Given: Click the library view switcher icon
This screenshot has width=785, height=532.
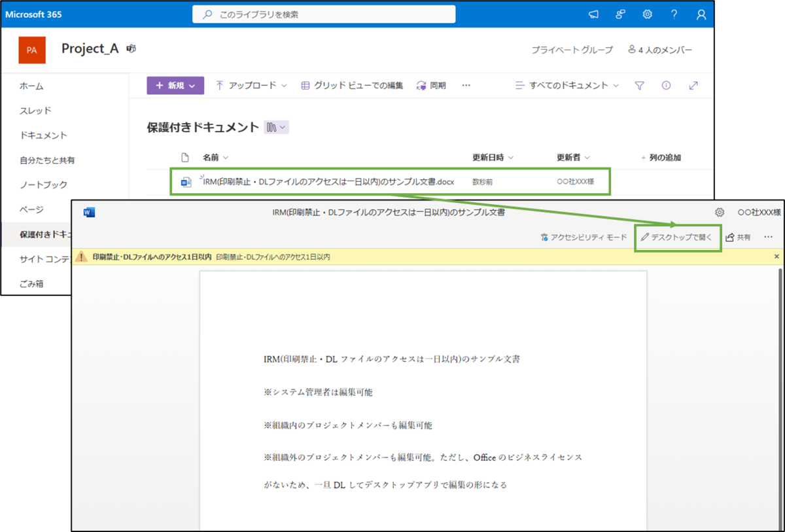Looking at the screenshot, I should click(x=276, y=128).
